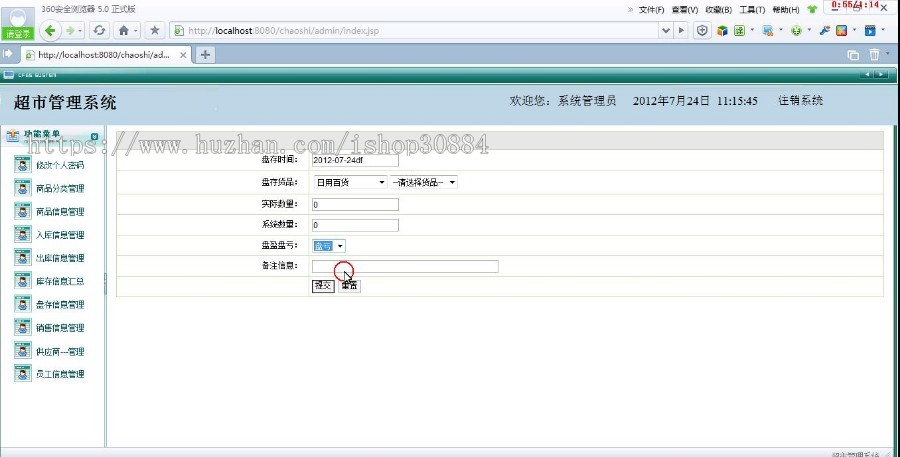
Task: Click the right arrow on the green header bar
Action: click(881, 75)
